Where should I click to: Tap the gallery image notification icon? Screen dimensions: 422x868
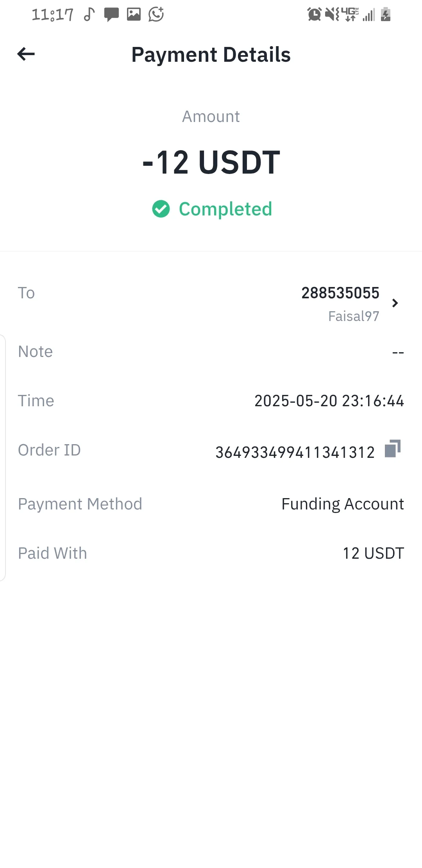134,14
